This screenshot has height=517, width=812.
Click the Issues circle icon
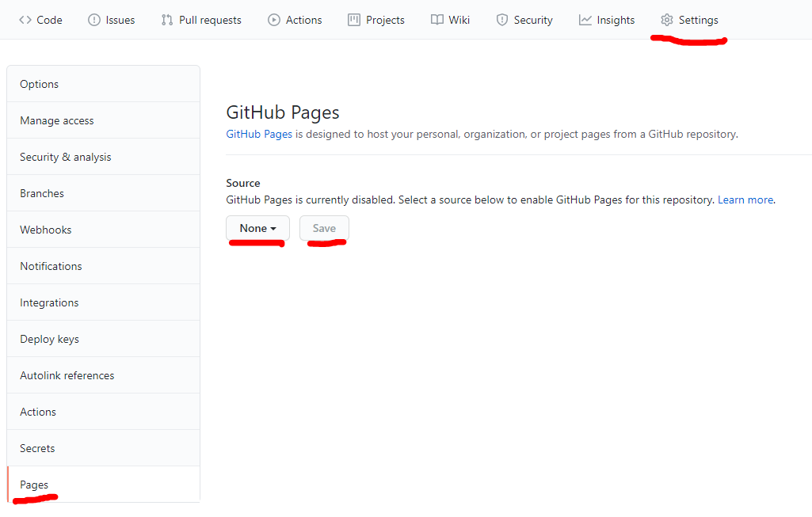pos(94,20)
